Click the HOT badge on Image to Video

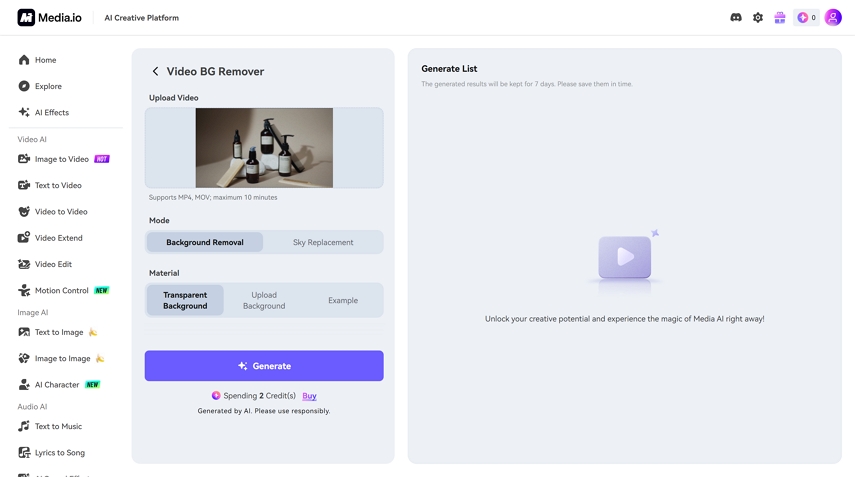[x=102, y=159]
